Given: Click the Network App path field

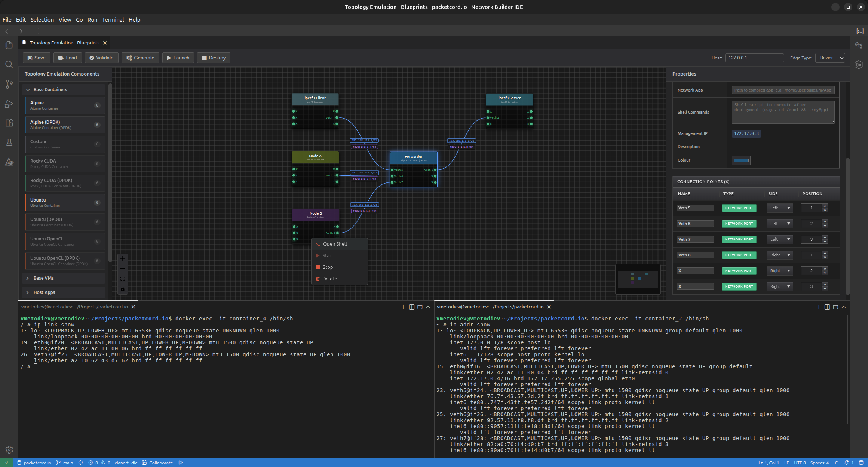Looking at the screenshot, I should pyautogui.click(x=783, y=90).
